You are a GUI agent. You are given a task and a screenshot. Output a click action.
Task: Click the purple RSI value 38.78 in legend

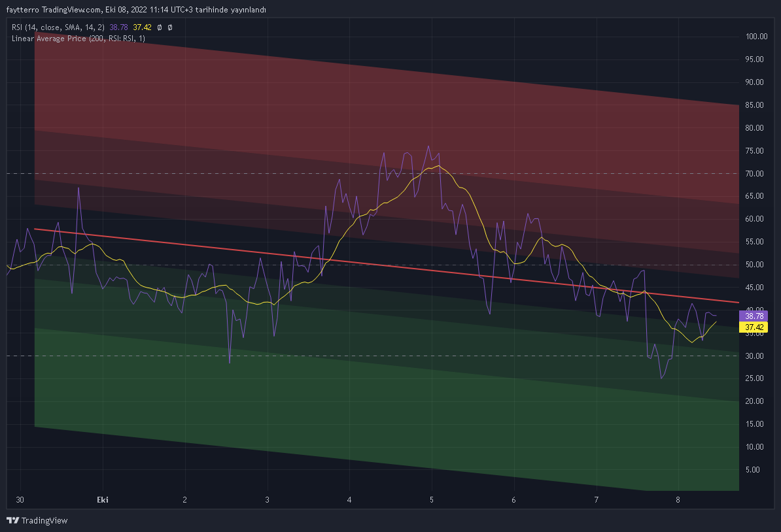[118, 27]
